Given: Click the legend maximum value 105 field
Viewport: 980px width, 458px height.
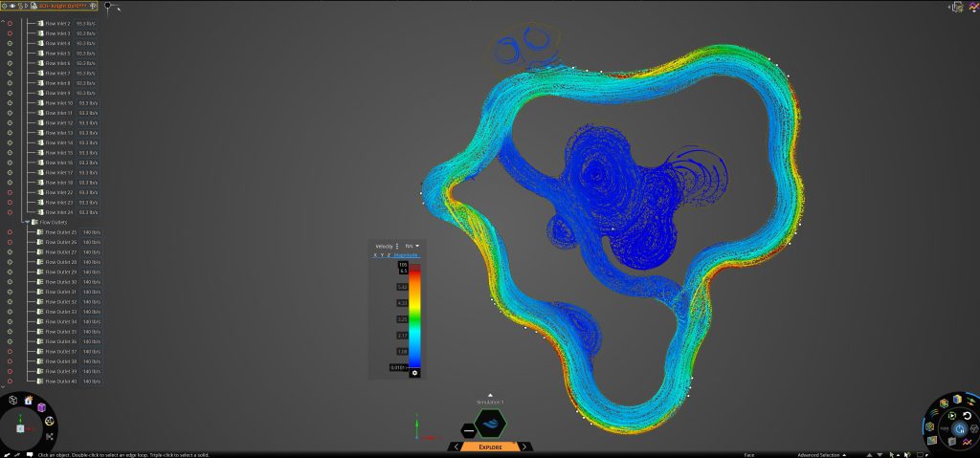Looking at the screenshot, I should point(403,264).
